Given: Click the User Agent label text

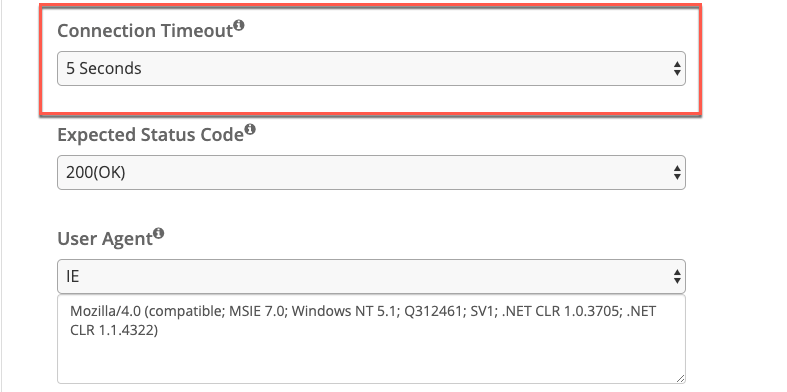Looking at the screenshot, I should coord(105,239).
